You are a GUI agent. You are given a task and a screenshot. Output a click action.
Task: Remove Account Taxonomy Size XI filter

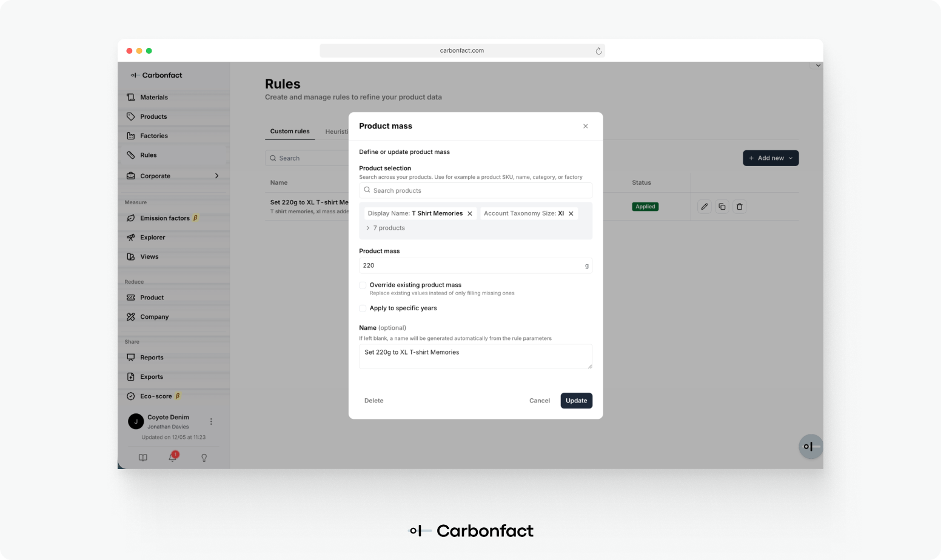[571, 213]
